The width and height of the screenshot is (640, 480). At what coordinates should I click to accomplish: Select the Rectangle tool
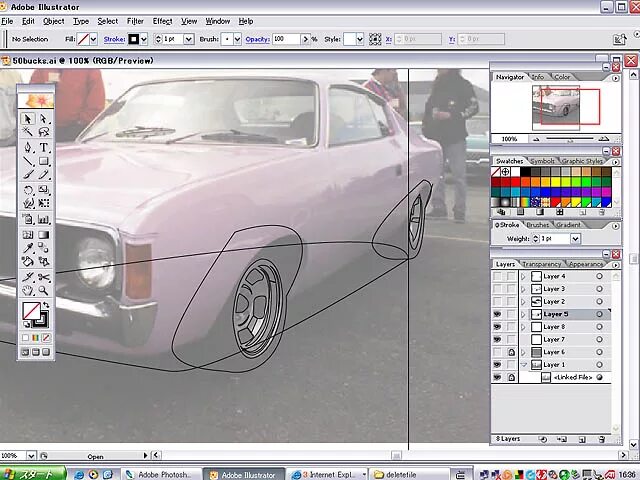(x=44, y=161)
